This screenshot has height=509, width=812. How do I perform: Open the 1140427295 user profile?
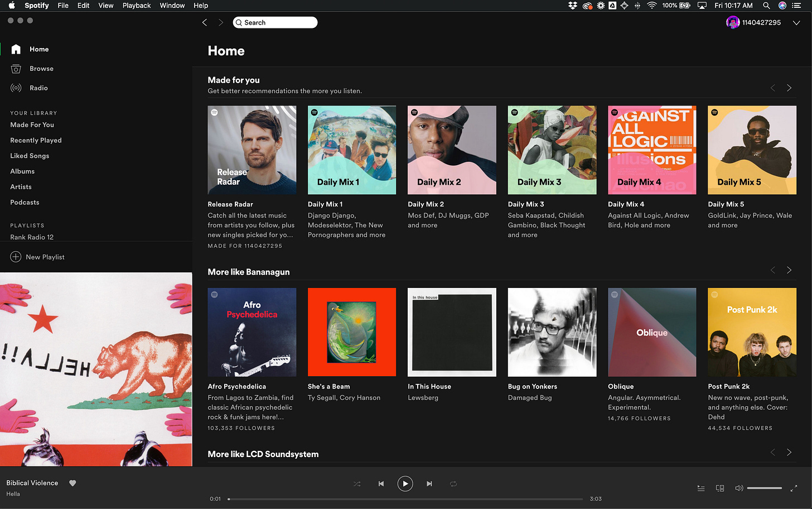pos(753,22)
